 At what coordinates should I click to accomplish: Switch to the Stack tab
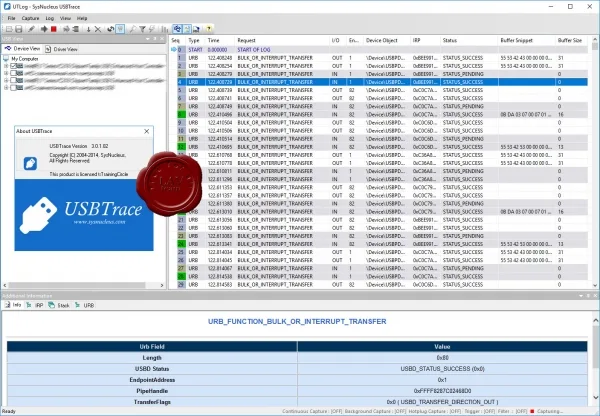coord(59,305)
